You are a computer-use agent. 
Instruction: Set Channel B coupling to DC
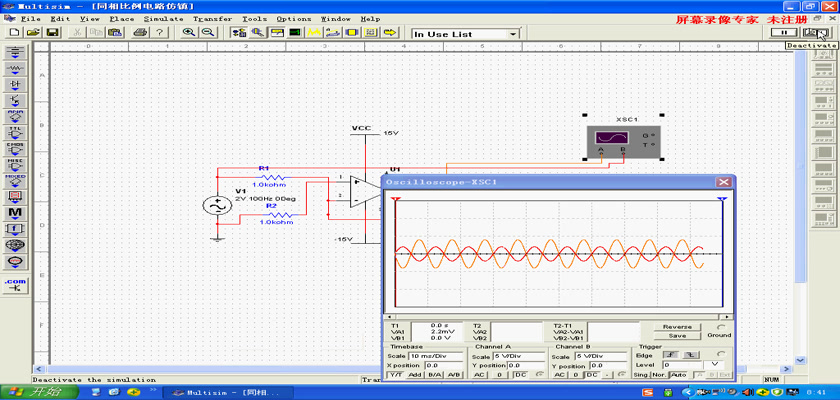(x=591, y=375)
